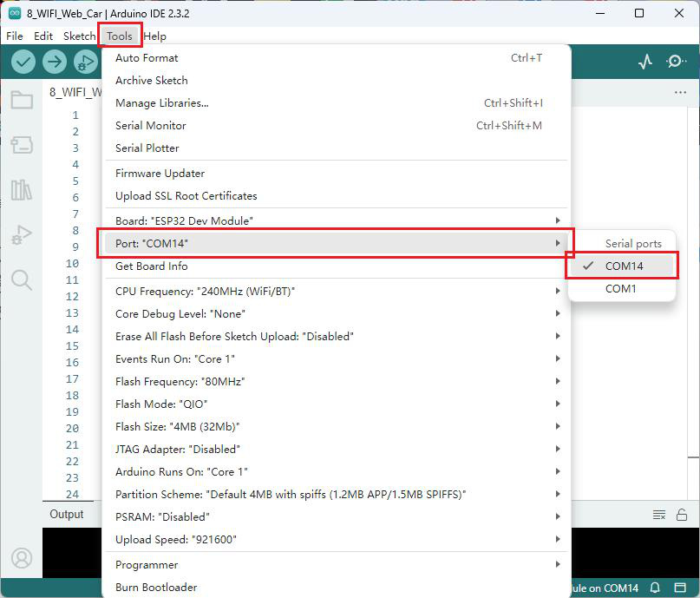Viewport: 700px width, 598px height.
Task: Open the Boards Manager sidebar icon
Action: [22, 145]
